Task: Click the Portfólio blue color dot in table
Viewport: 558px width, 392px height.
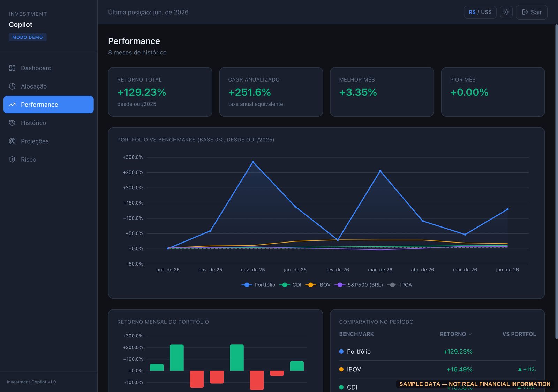Action: coord(341,352)
